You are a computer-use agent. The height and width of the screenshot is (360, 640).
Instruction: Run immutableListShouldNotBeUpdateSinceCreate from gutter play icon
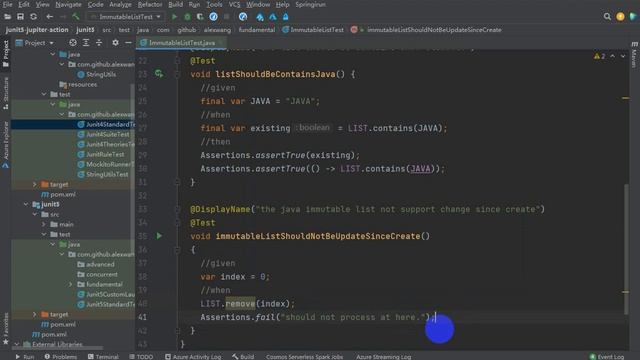(x=159, y=236)
